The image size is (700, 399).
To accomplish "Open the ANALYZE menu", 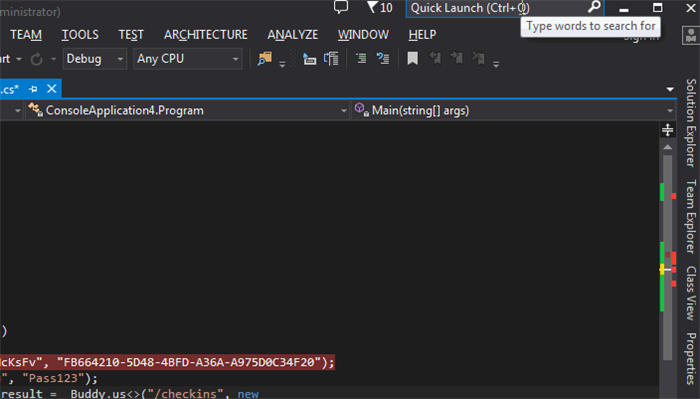I will (293, 35).
